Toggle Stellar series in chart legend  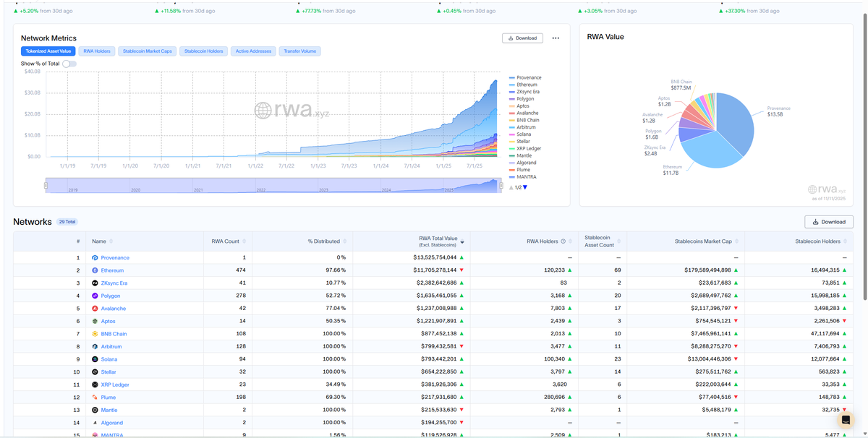point(520,141)
